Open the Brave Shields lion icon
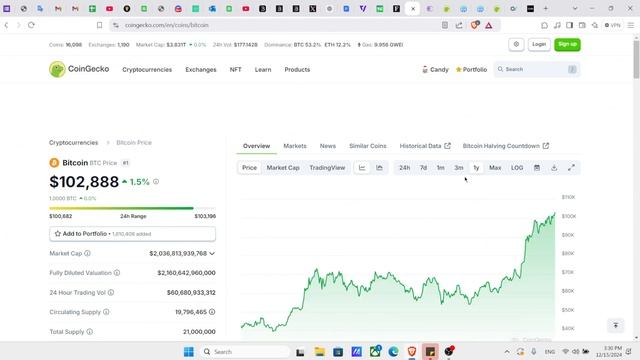This screenshot has height=360, width=640. pyautogui.click(x=474, y=25)
